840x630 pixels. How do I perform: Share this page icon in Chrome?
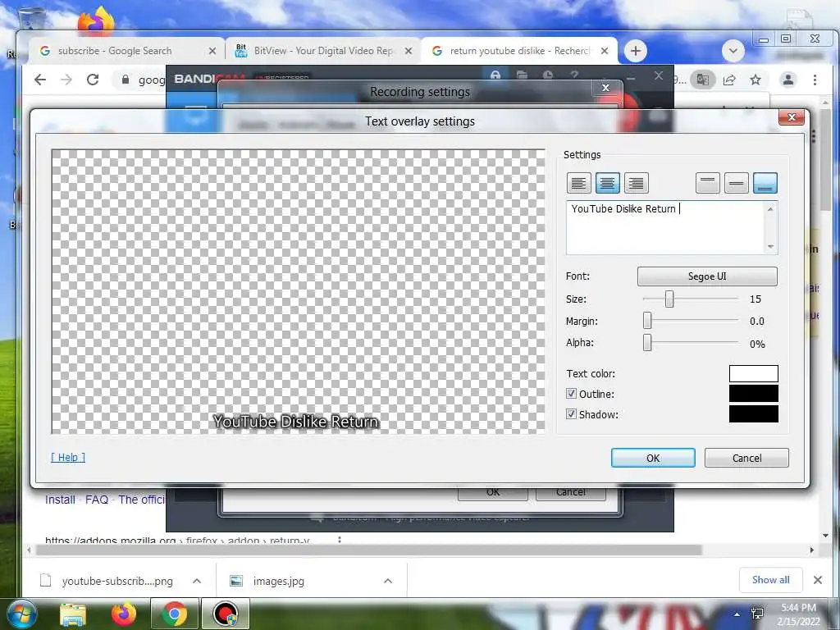729,80
